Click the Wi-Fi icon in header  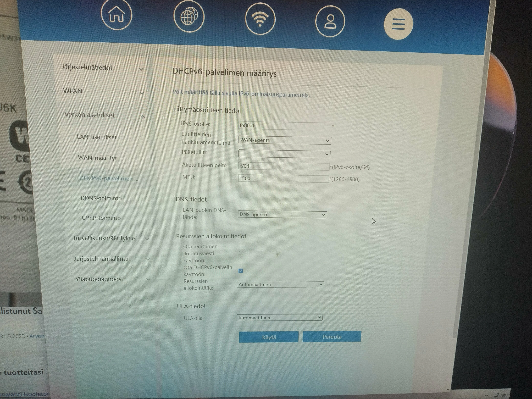click(260, 19)
